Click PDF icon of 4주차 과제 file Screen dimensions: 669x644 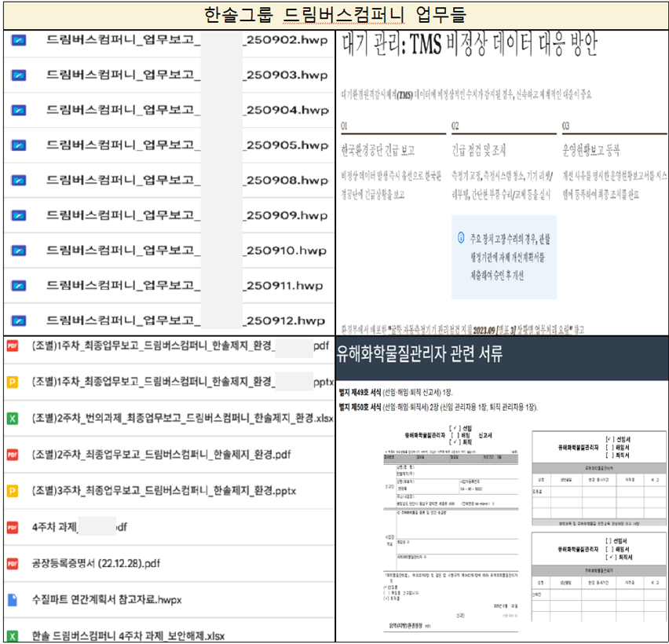click(x=13, y=528)
